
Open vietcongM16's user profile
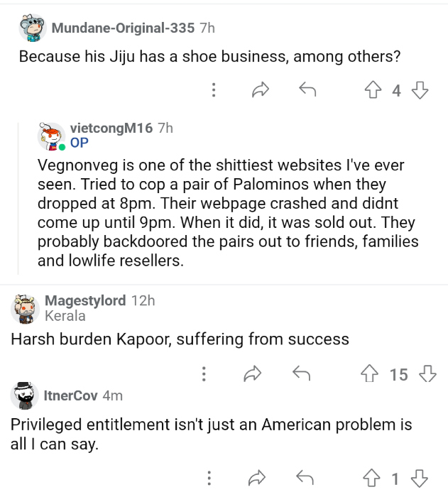111,129
